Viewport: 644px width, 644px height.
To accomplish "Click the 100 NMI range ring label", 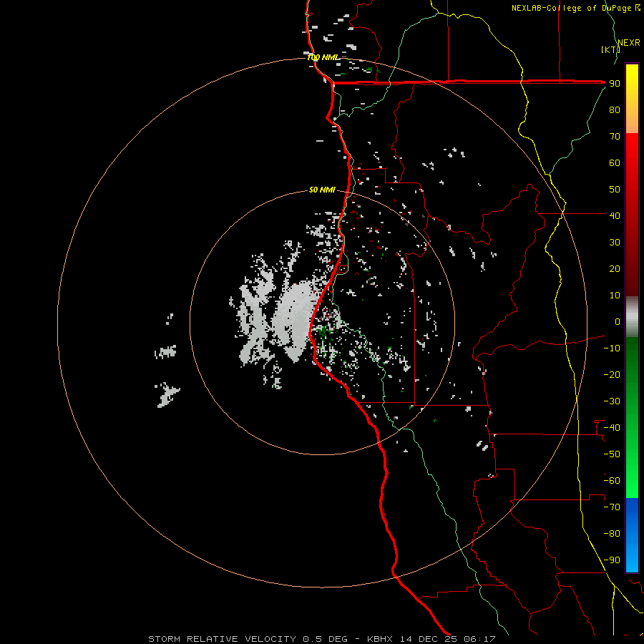I will click(323, 57).
